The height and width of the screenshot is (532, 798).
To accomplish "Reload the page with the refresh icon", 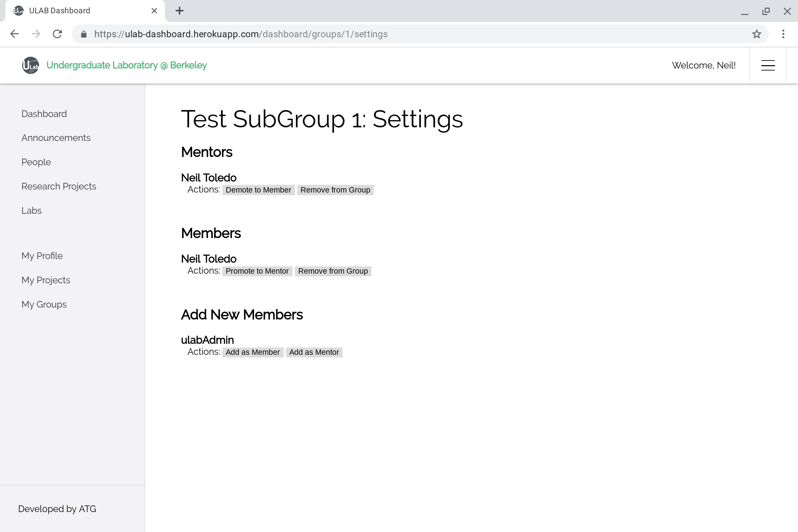I will point(57,34).
